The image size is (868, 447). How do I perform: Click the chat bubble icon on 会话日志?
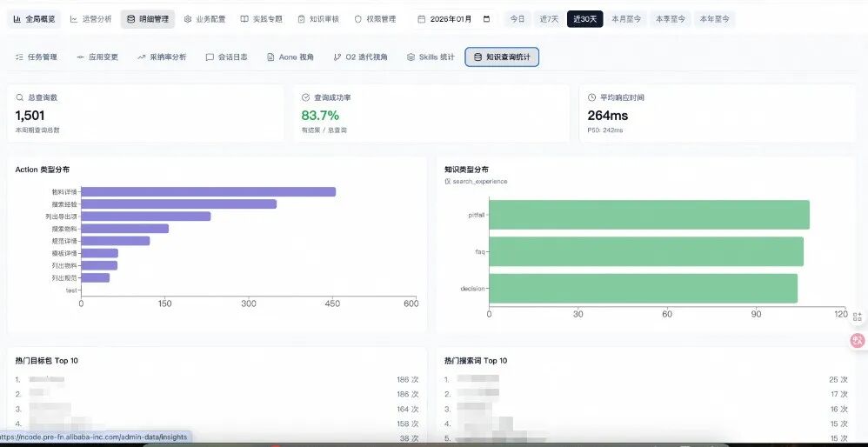pos(210,57)
